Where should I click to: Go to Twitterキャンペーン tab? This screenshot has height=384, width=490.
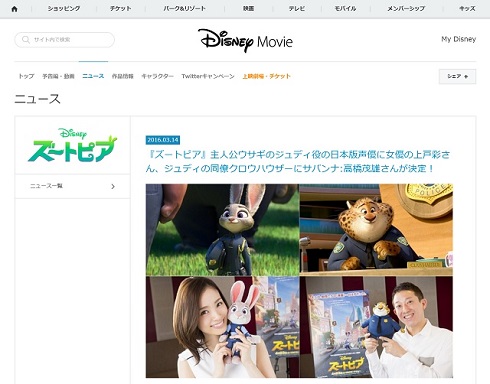[x=208, y=76]
